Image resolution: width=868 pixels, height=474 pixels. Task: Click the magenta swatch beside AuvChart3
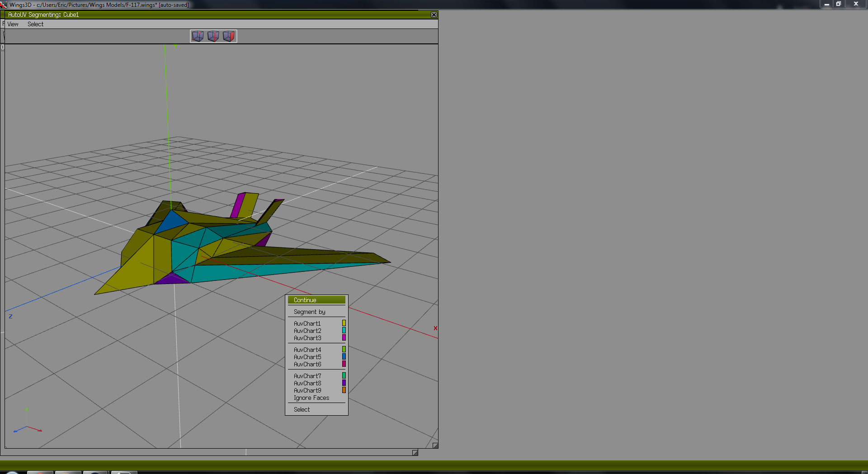pos(344,338)
